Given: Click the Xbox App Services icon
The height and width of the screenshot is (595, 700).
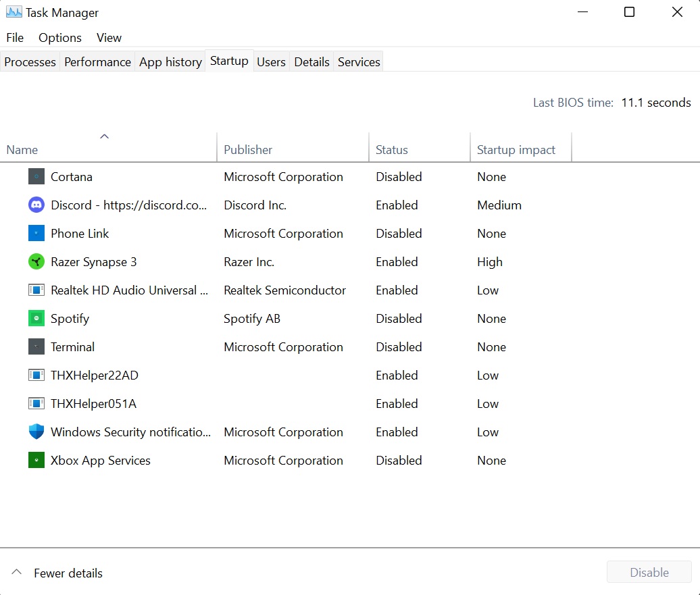Looking at the screenshot, I should pos(36,461).
